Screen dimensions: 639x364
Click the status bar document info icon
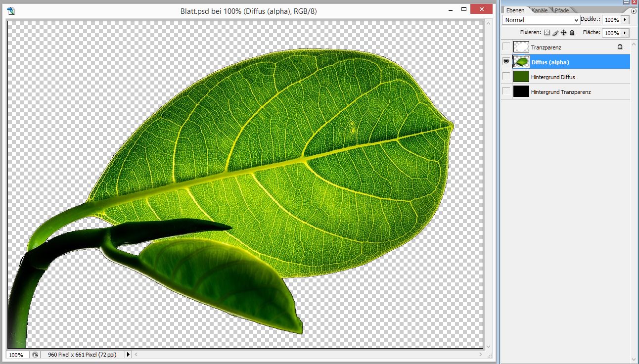pyautogui.click(x=35, y=355)
